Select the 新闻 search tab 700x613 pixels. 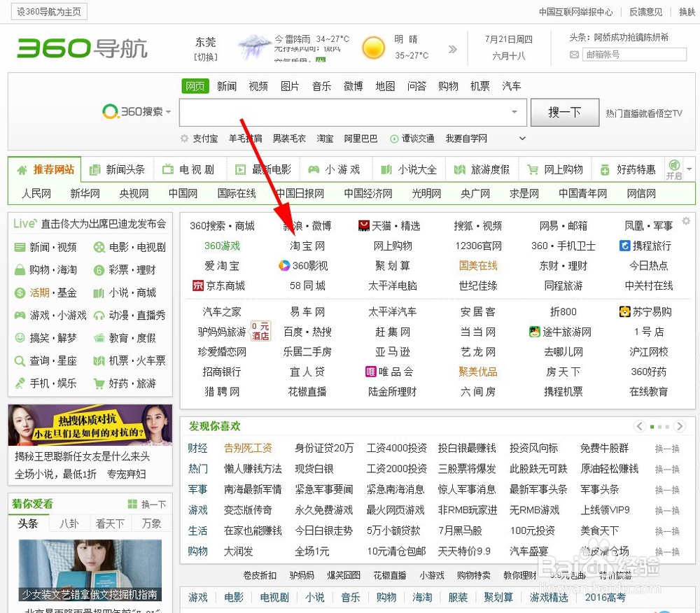pos(227,86)
